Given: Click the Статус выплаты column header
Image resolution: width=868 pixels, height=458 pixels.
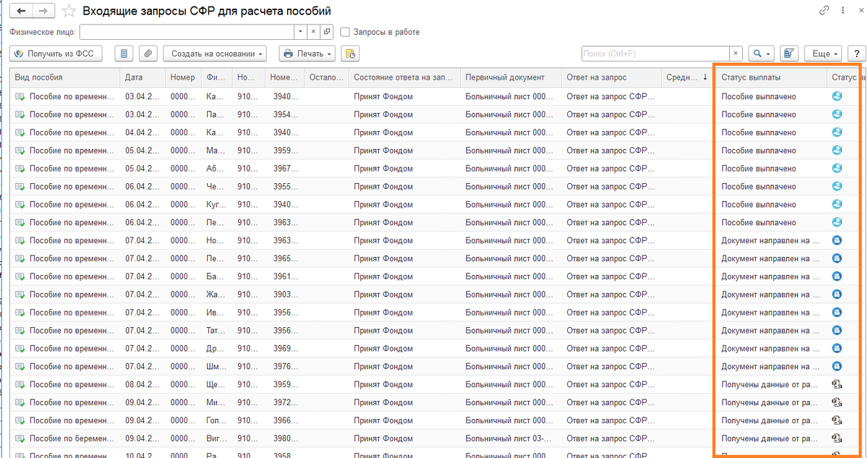Looking at the screenshot, I should coord(771,77).
